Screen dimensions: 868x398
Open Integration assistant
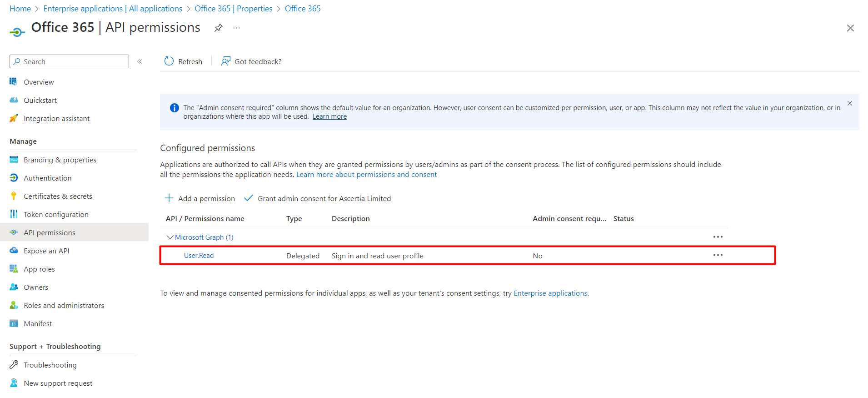pos(56,119)
